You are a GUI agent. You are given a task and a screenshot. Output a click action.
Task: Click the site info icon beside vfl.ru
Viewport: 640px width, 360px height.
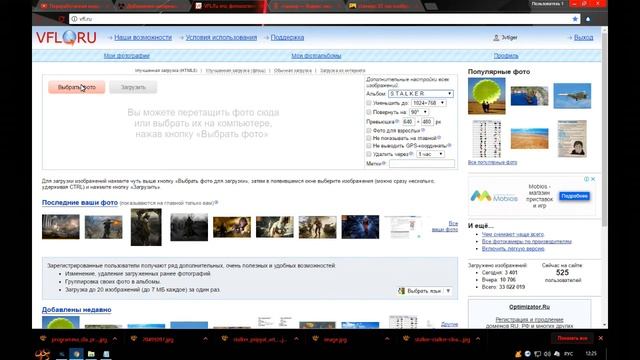click(74, 19)
